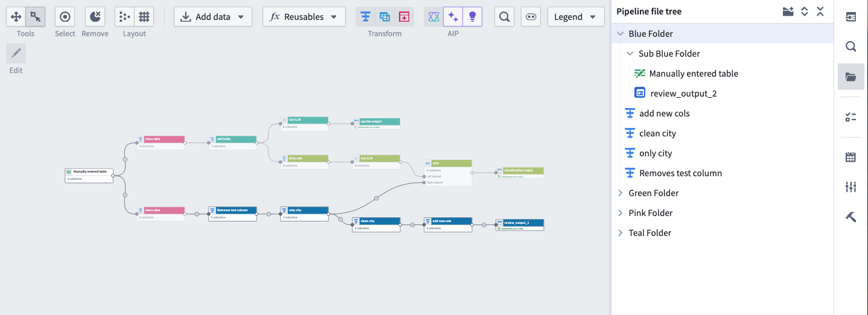Select the lower pink clean data node
Image resolution: width=868 pixels, height=315 pixels.
coord(161,214)
